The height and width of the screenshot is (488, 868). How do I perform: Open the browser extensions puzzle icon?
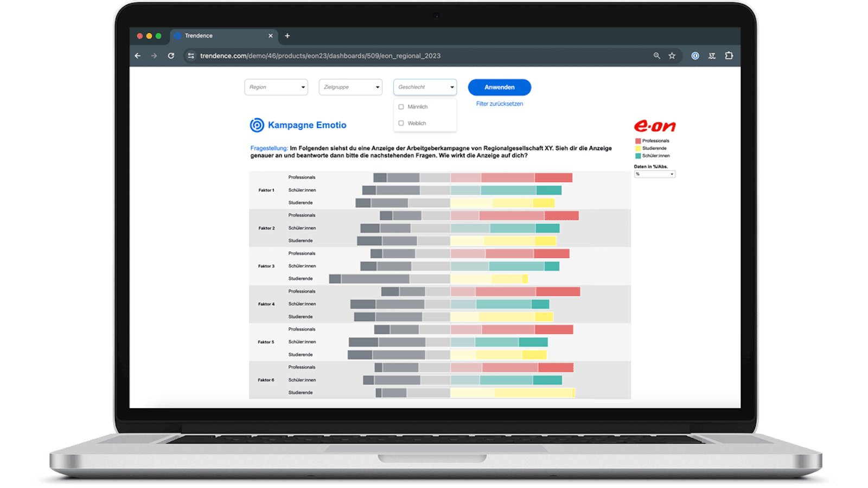click(x=729, y=56)
